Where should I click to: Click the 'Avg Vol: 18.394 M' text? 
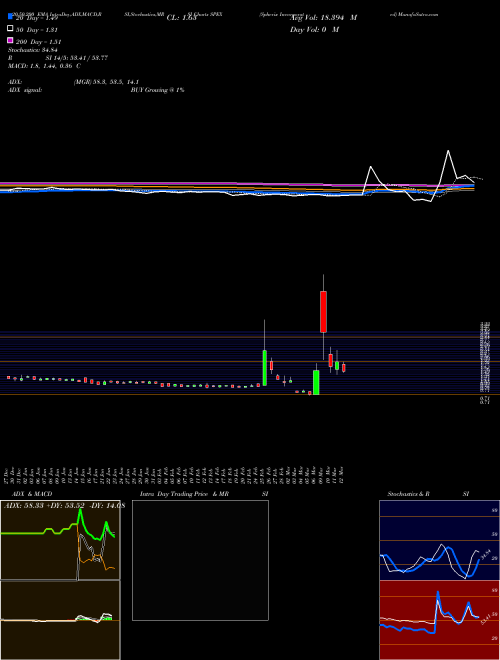pos(323,18)
